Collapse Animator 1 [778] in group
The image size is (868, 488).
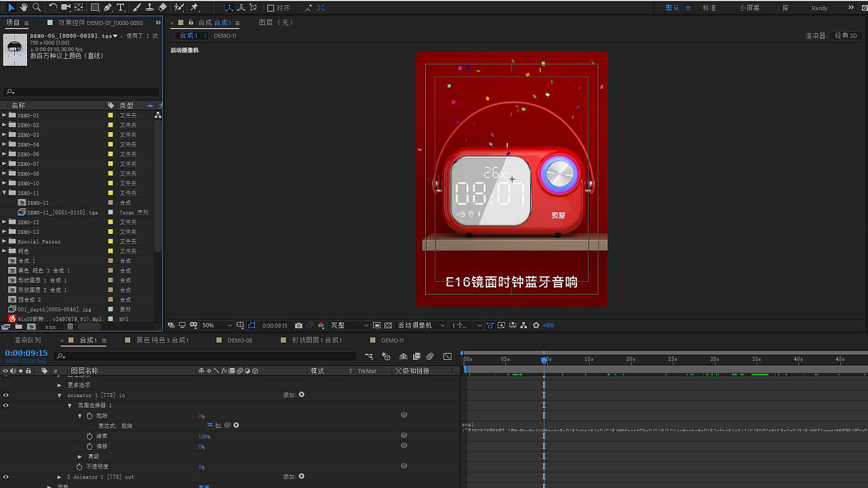point(60,395)
